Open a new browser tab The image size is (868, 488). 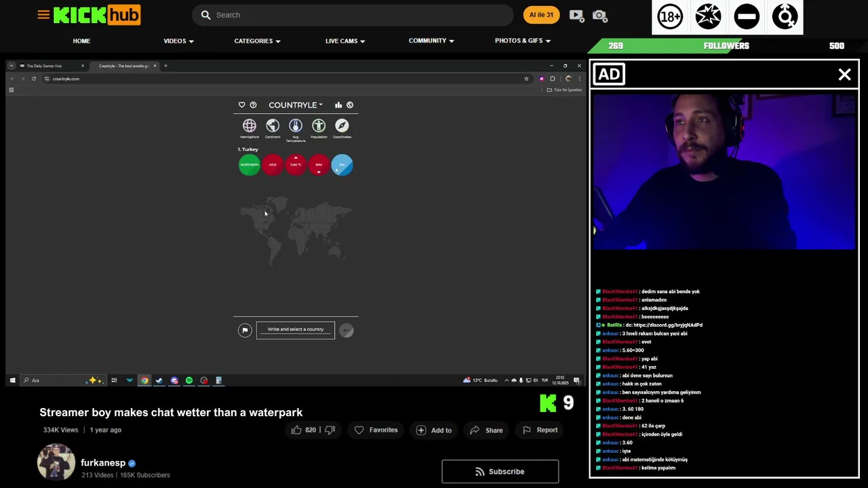[x=165, y=66]
